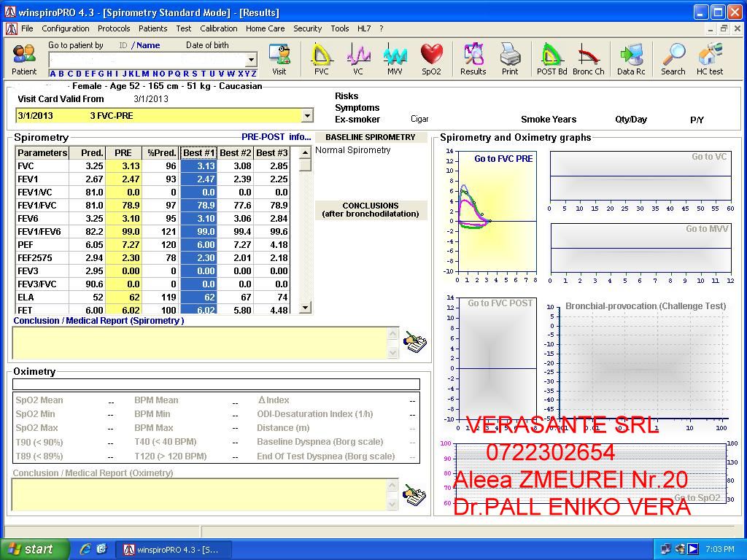The height and width of the screenshot is (560, 747).
Task: Start the FVC test icon
Action: tap(321, 59)
